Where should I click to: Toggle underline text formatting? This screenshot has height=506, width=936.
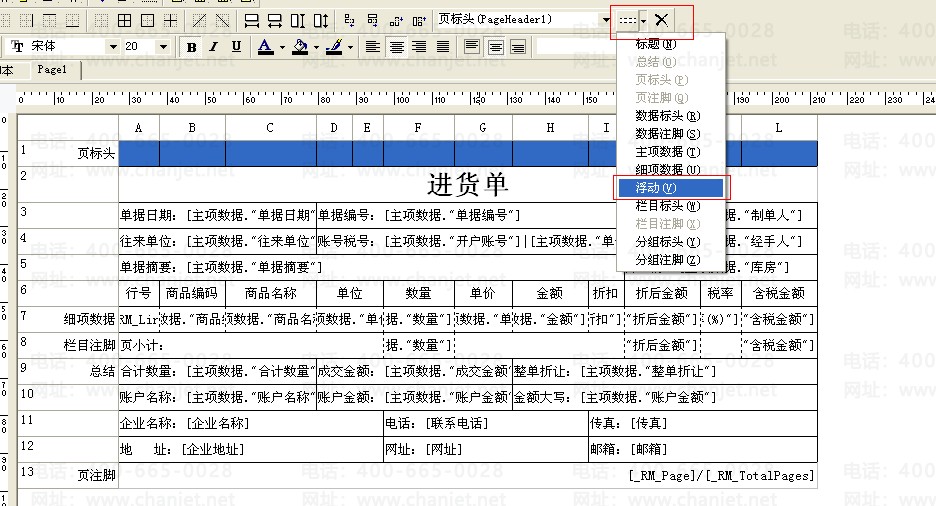[x=236, y=47]
